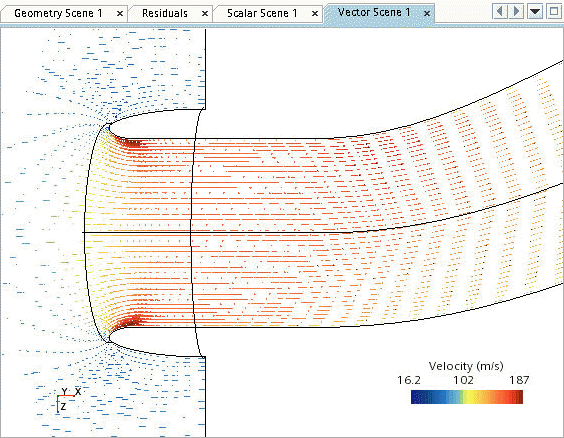Image resolution: width=564 pixels, height=438 pixels.
Task: Click the Velocity (m/s) legend title
Action: click(466, 366)
